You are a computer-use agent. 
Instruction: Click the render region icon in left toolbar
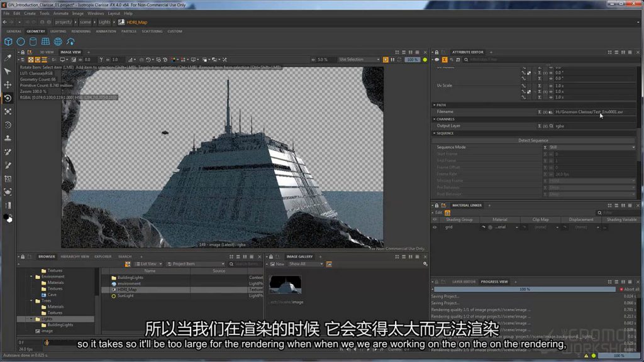8,178
